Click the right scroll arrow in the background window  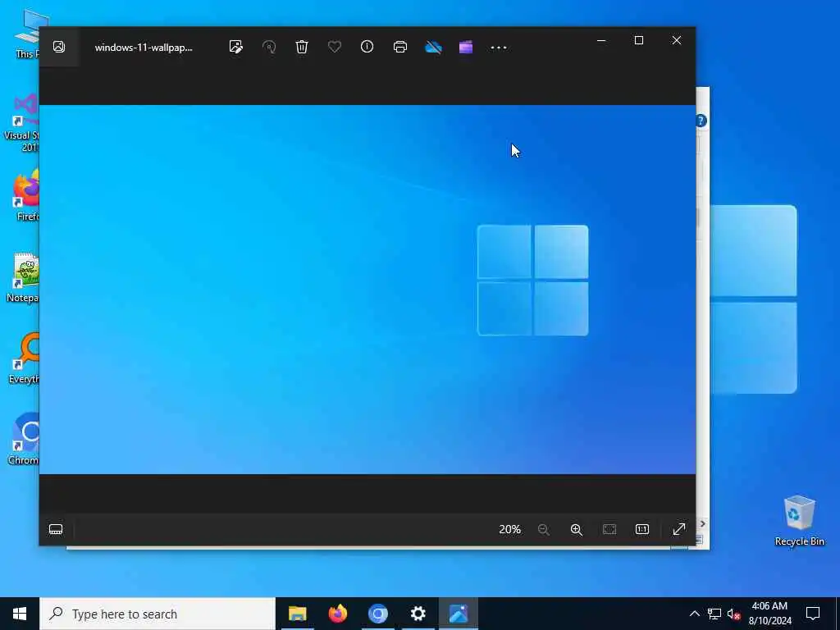pyautogui.click(x=703, y=523)
